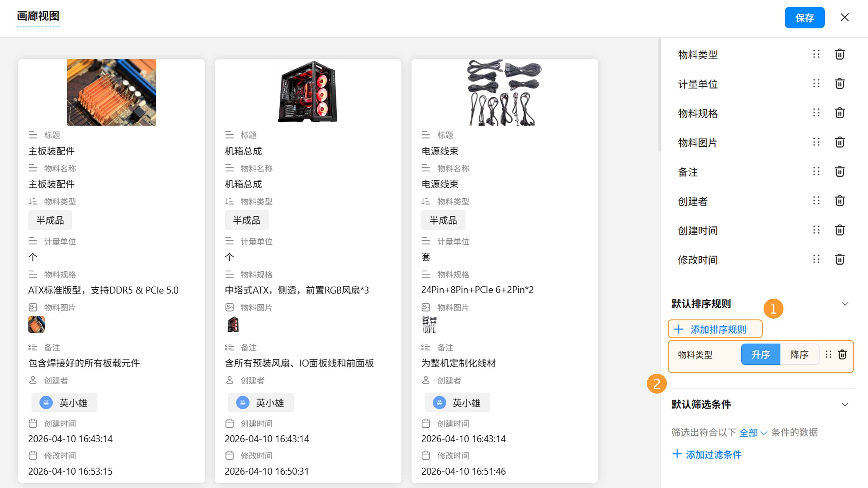Image resolution: width=868 pixels, height=488 pixels.
Task: Delete the 创建者 field row
Action: coord(839,201)
